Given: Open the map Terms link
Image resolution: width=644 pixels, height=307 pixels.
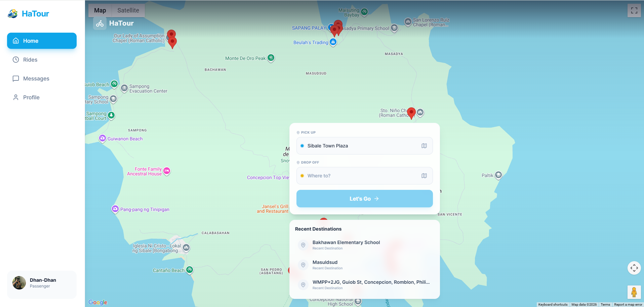Looking at the screenshot, I should click(x=605, y=305).
